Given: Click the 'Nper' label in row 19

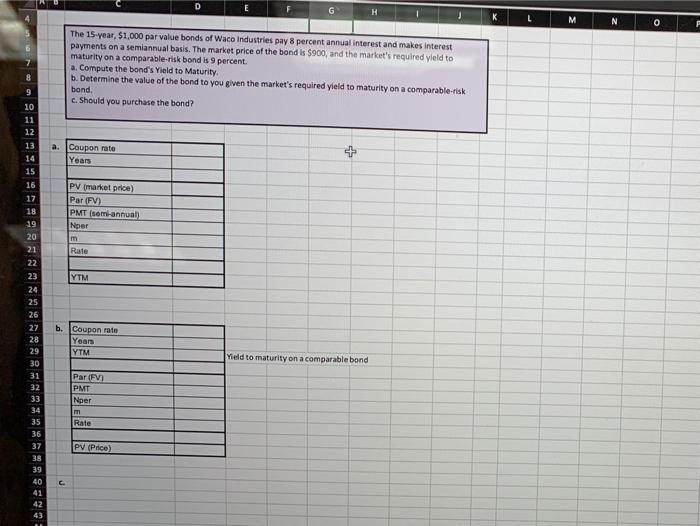Looking at the screenshot, I should pos(79,226).
